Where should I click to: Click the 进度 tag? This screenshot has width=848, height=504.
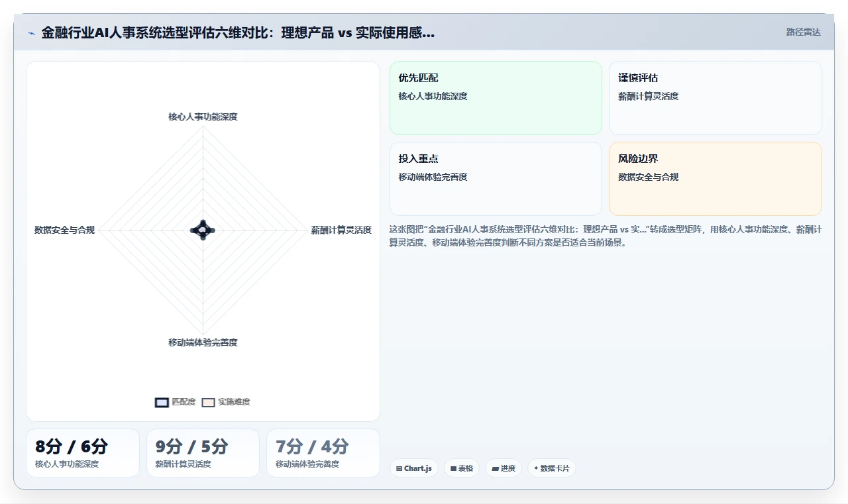503,468
